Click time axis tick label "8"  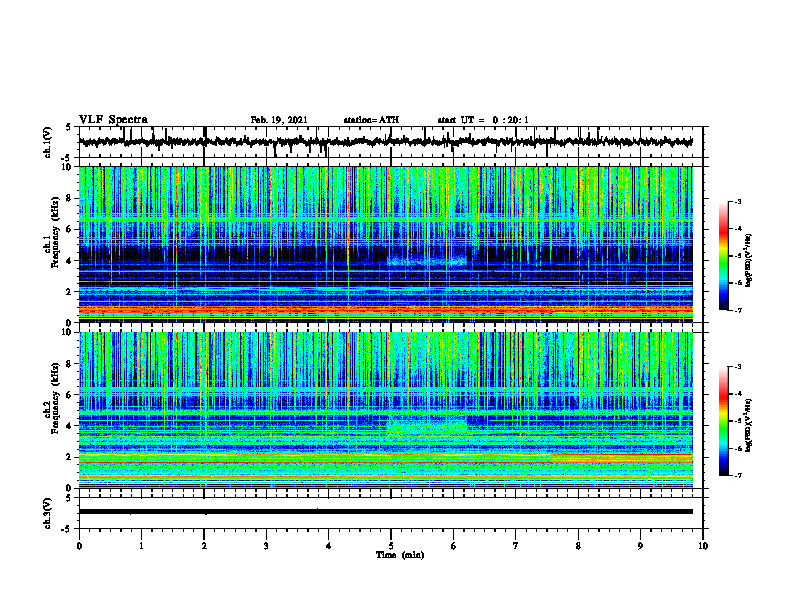pyautogui.click(x=578, y=546)
